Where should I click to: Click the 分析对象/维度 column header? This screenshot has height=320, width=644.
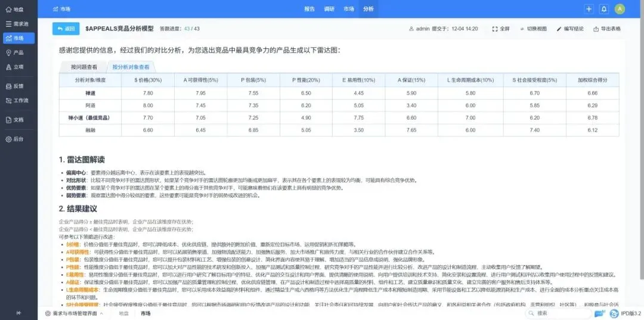tap(91, 80)
